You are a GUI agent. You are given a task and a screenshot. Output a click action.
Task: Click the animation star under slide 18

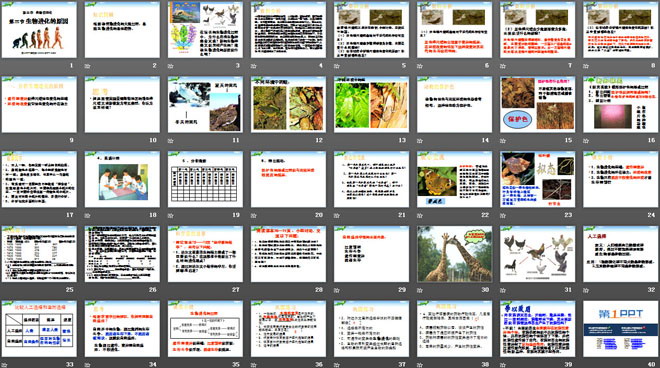(88, 215)
